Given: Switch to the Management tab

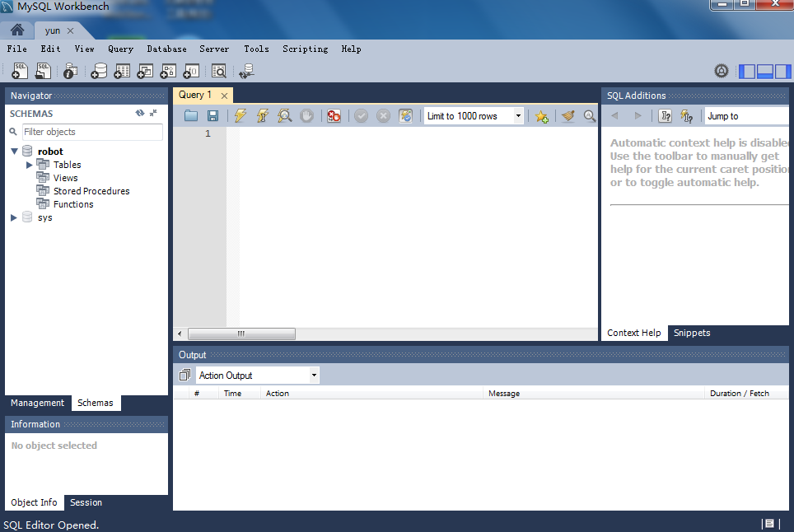Looking at the screenshot, I should pos(37,403).
